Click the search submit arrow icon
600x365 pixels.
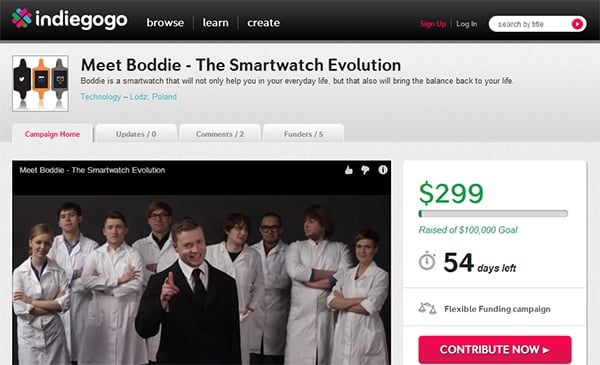point(577,24)
